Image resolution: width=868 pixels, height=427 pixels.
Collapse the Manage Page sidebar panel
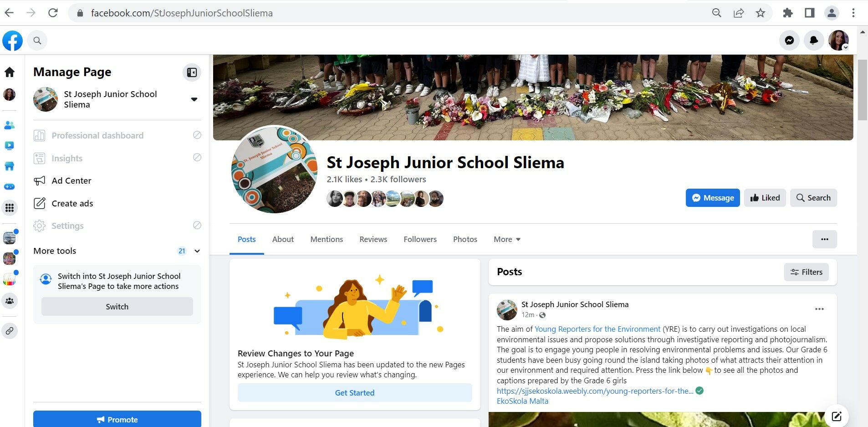pos(192,72)
